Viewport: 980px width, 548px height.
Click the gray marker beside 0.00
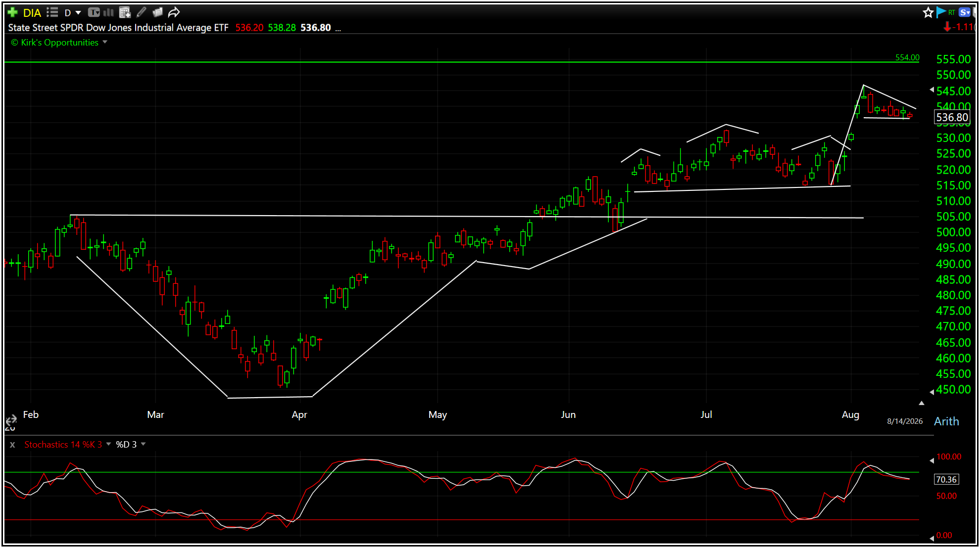pyautogui.click(x=931, y=538)
